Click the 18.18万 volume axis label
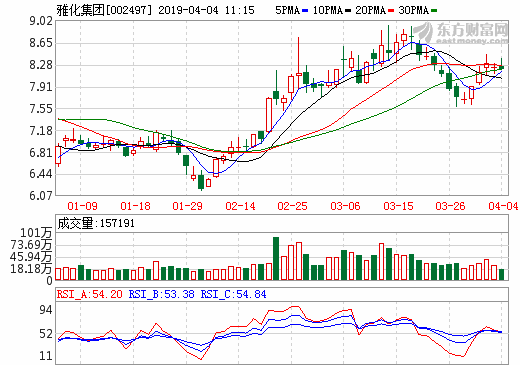This screenshot has height=365, width=520. [31, 269]
